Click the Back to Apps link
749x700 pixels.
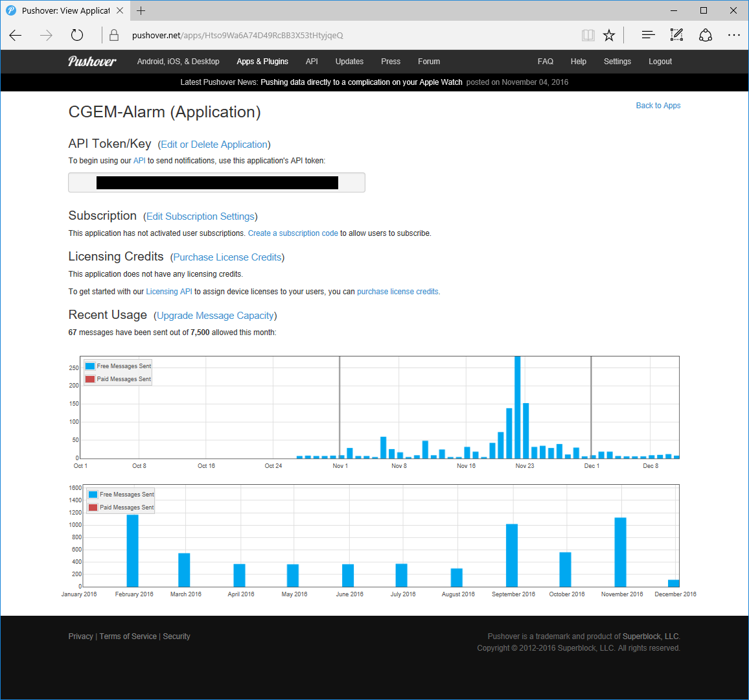658,106
